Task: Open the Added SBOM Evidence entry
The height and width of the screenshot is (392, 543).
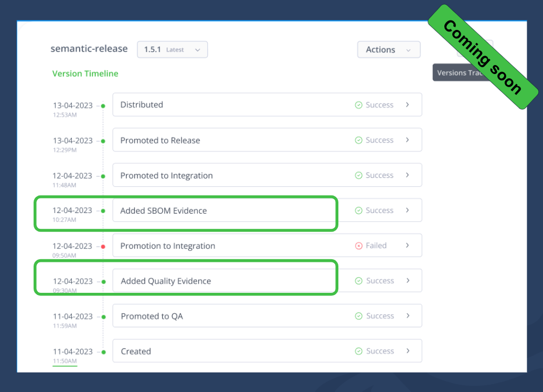Action: click(x=267, y=210)
